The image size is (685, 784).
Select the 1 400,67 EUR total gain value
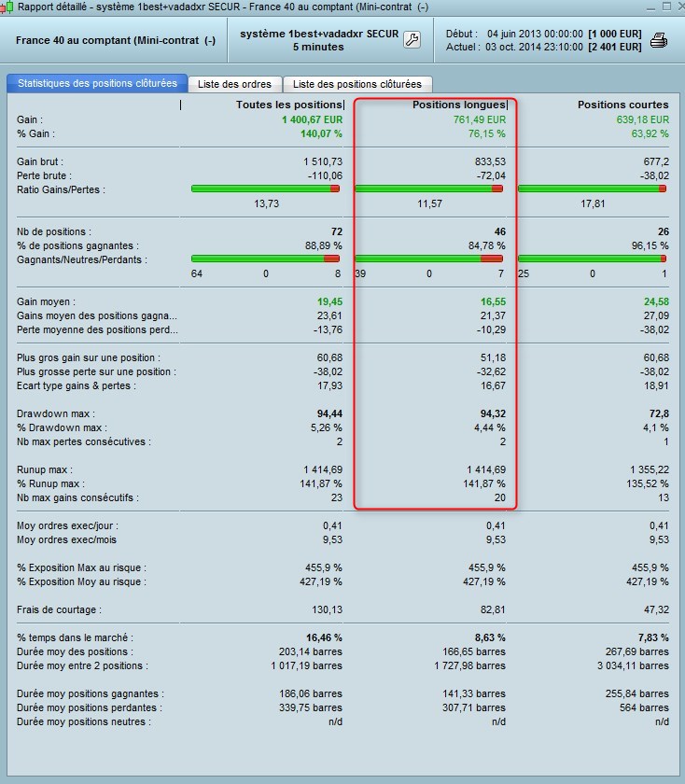click(312, 119)
